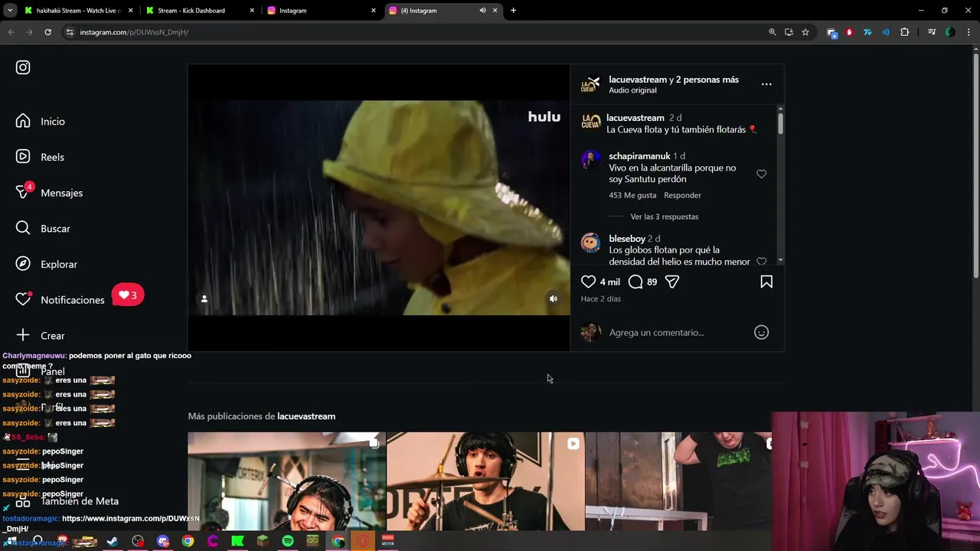The width and height of the screenshot is (980, 551).
Task: Click lacuevastream link in Más publicaciones
Action: 306,416
